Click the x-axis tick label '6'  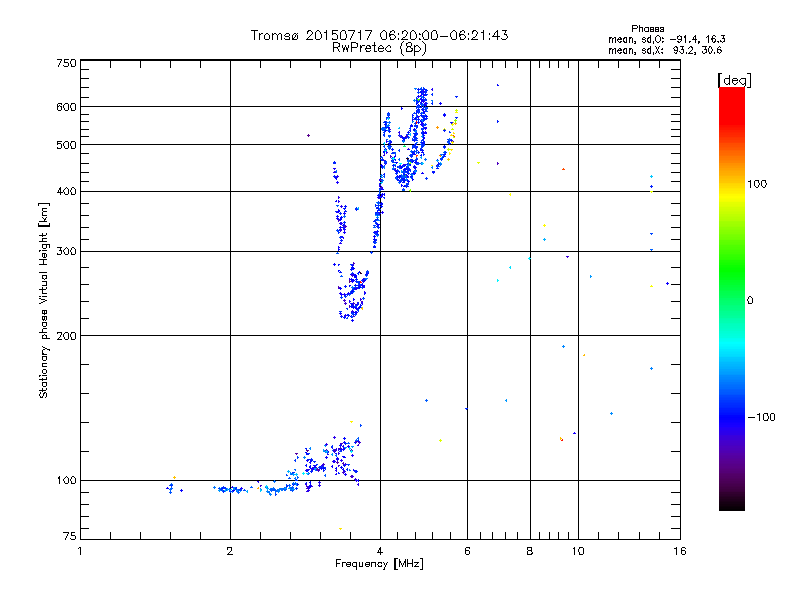coord(467,551)
